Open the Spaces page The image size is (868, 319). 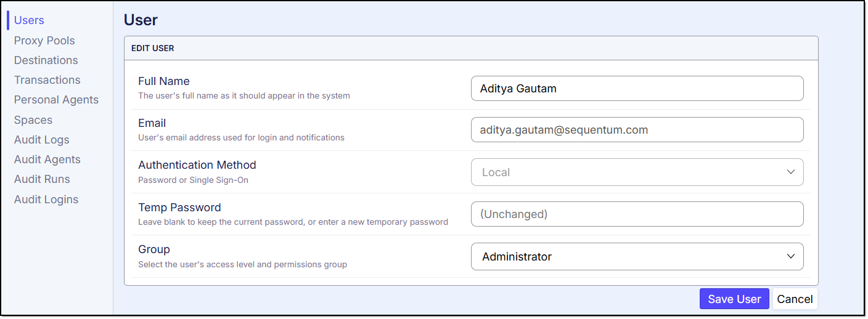[33, 120]
